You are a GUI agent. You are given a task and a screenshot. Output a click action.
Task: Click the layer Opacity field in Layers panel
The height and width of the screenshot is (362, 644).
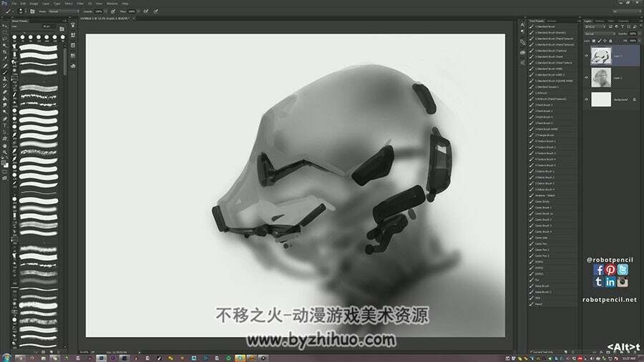point(633,34)
